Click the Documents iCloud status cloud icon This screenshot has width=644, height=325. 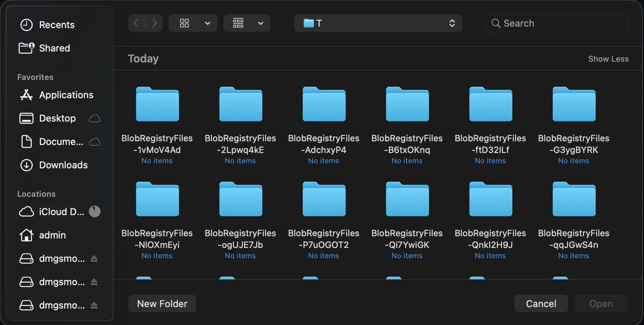click(x=95, y=142)
